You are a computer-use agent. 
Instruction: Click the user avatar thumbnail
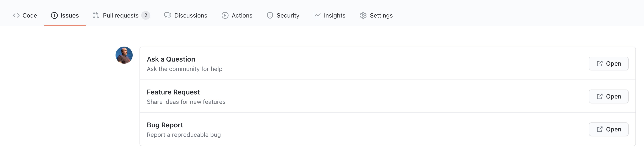tap(124, 55)
